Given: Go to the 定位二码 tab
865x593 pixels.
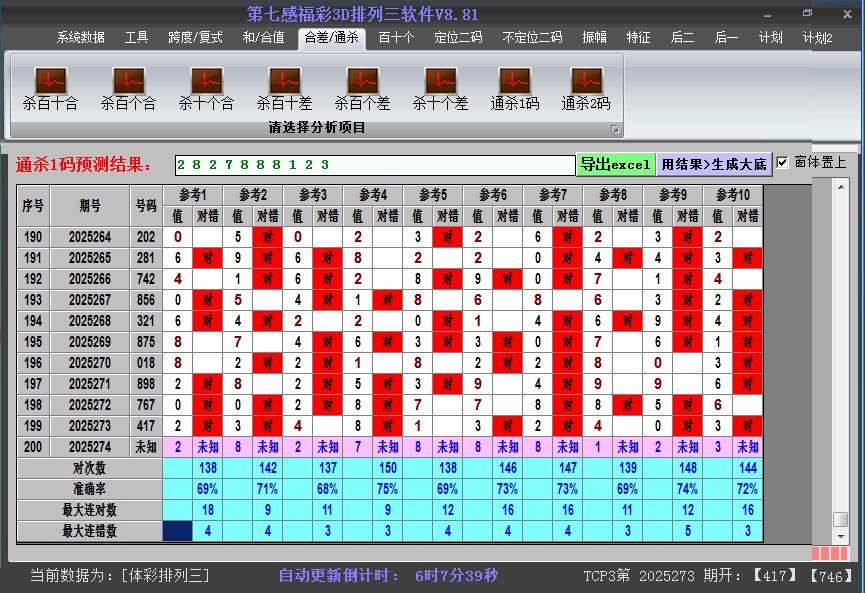Looking at the screenshot, I should click(x=458, y=38).
